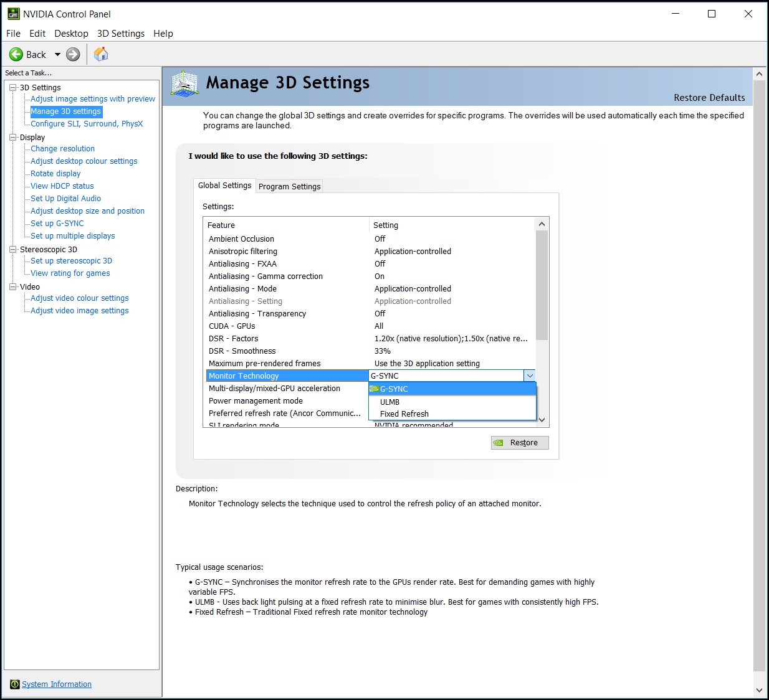Open the Edit menu

click(x=37, y=34)
